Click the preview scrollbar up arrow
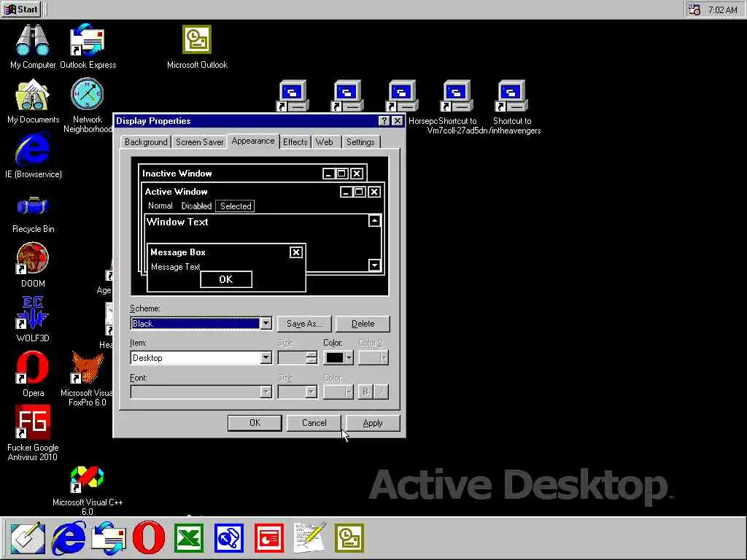 (374, 220)
